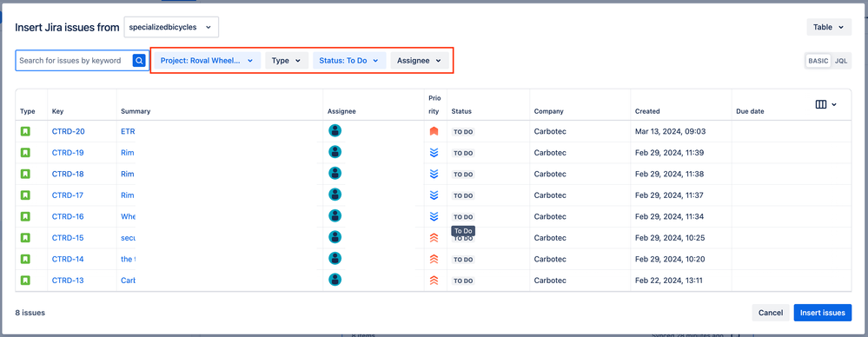
Task: Click 'Feb 29, 2024, 10:25' created date
Action: [x=671, y=238]
